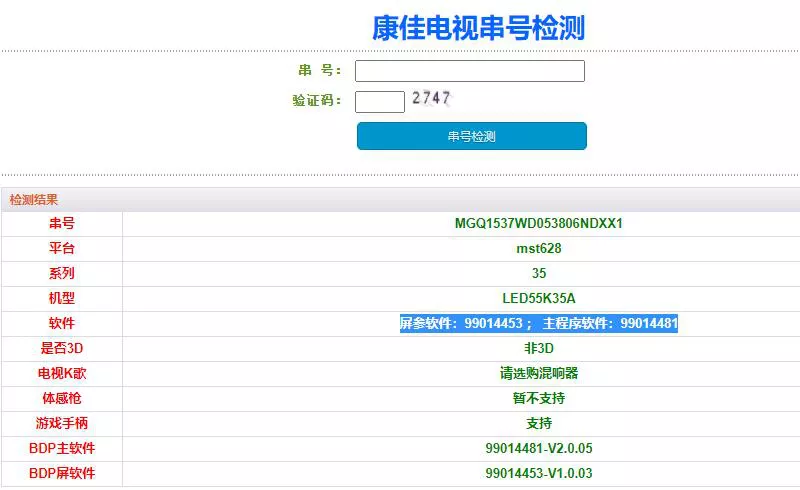Click the model value LED55K35A

coord(538,298)
